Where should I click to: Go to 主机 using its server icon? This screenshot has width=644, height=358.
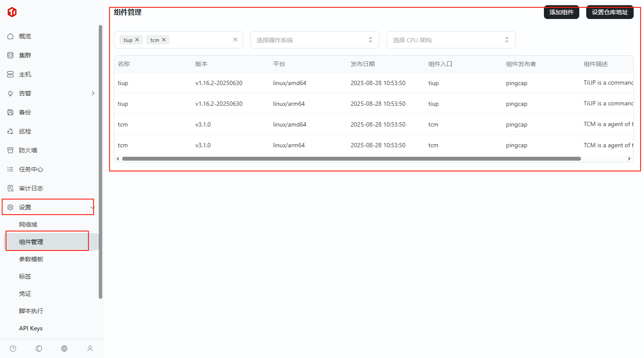point(10,74)
